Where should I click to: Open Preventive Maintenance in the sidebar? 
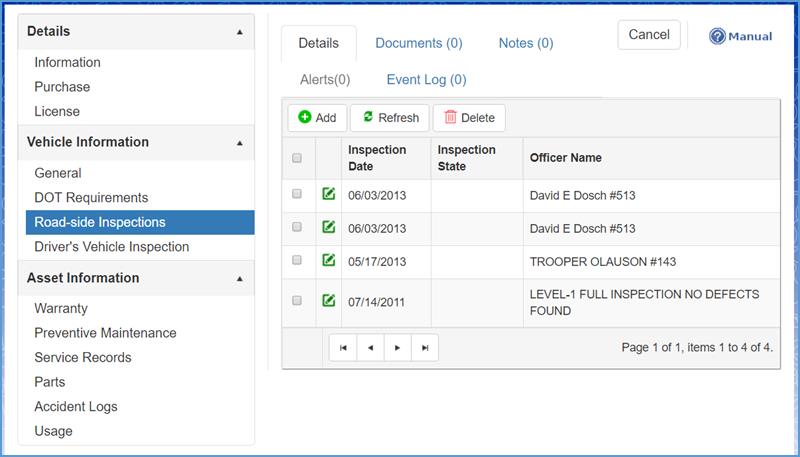coord(105,333)
